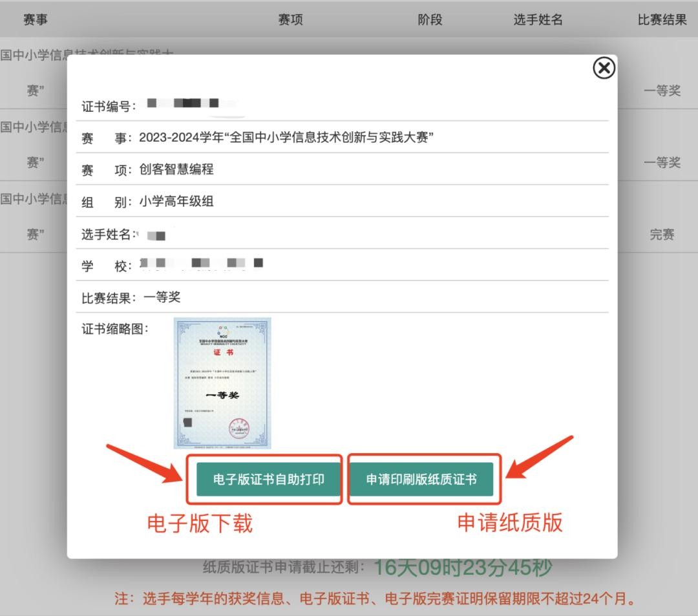Click the 赛事 column header
The image size is (698, 616).
point(36,19)
